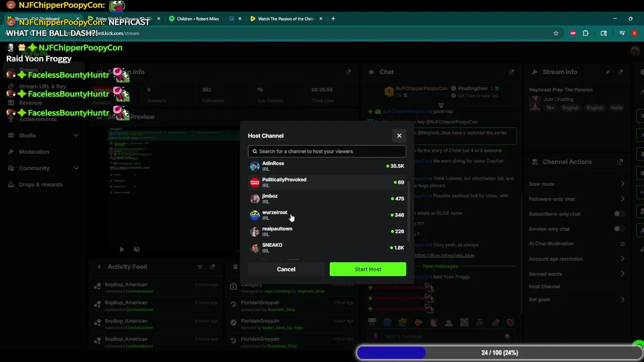Click the ABP extension icon
This screenshot has height=362, width=644.
pos(573,33)
